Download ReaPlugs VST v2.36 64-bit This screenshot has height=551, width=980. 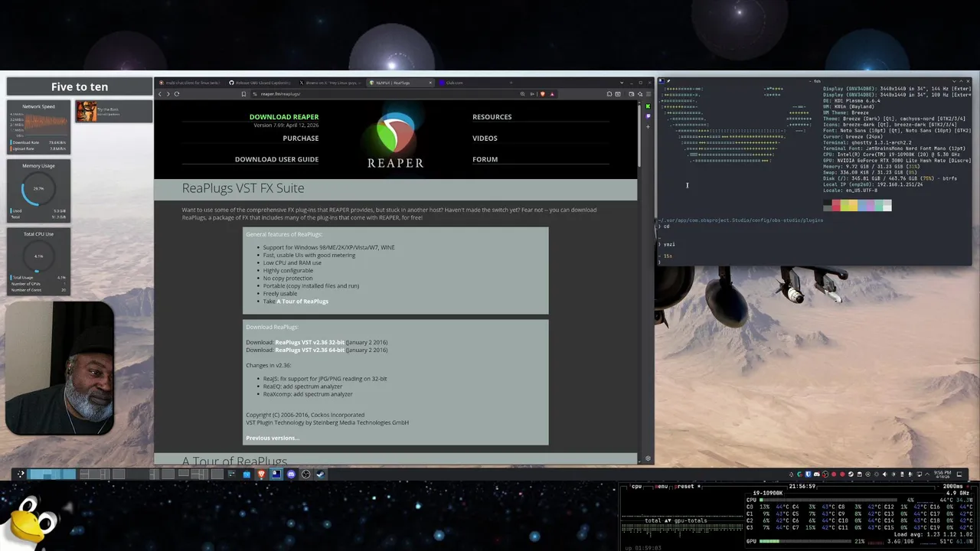pyautogui.click(x=309, y=350)
